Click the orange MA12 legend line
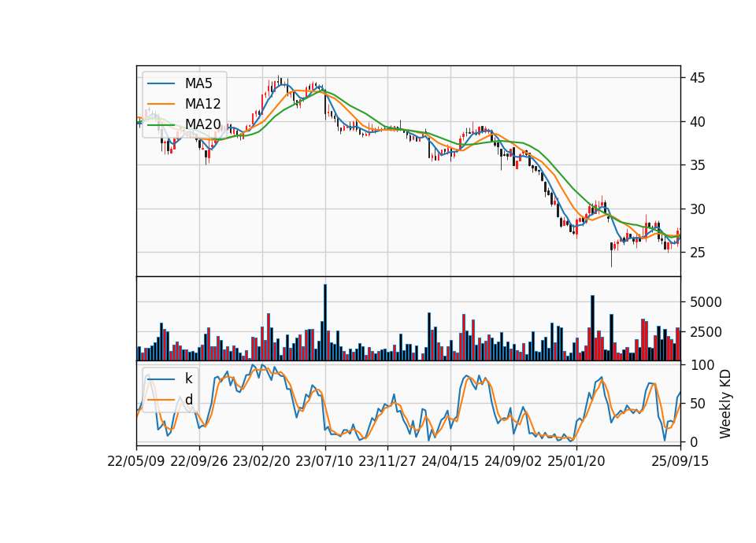Viewport: 756px width, 543px height. click(161, 104)
